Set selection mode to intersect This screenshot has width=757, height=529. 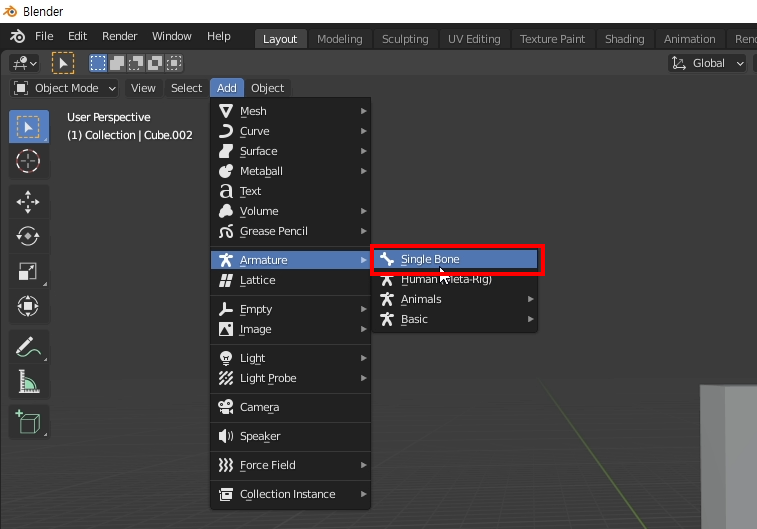[173, 63]
